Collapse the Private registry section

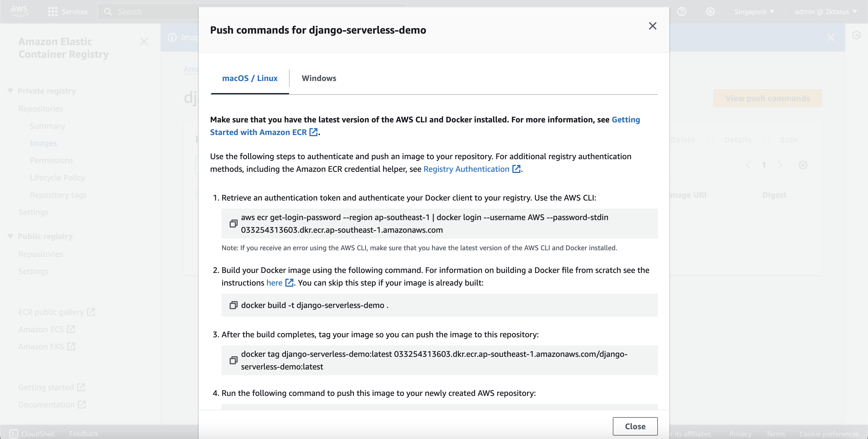pos(10,91)
